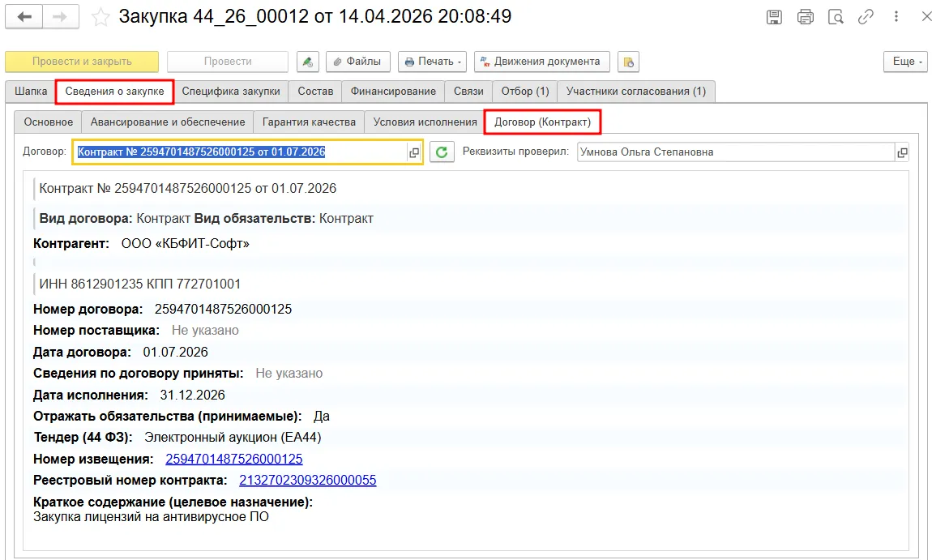Open Умнова Ольга Степановна card via field's open icon
Viewport: 932px width, 560px height.
pyautogui.click(x=902, y=152)
